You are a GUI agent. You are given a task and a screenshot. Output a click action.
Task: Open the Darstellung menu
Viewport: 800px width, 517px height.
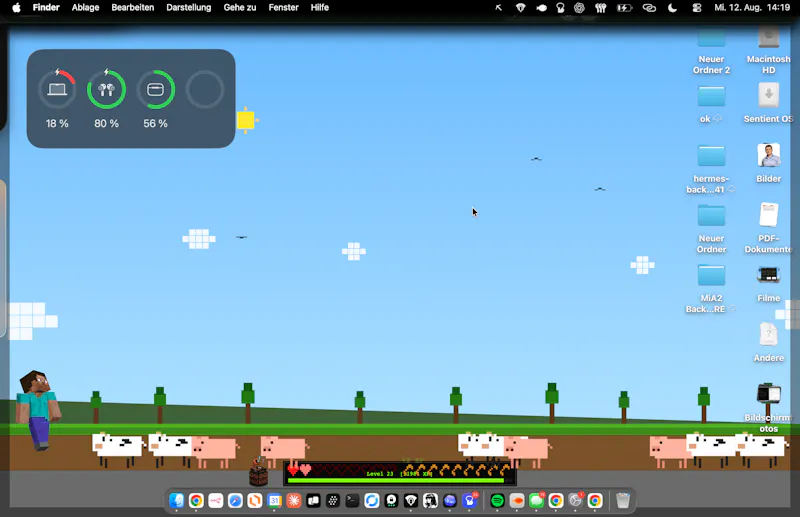[189, 8]
